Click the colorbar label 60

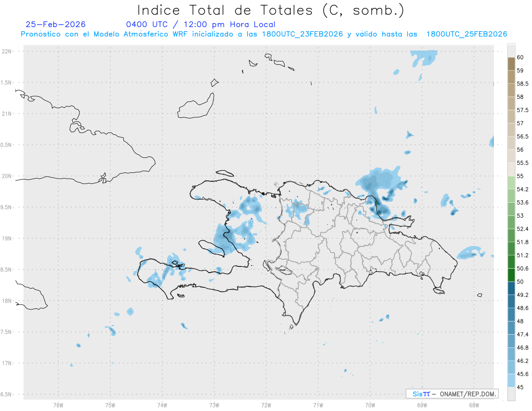(x=520, y=57)
